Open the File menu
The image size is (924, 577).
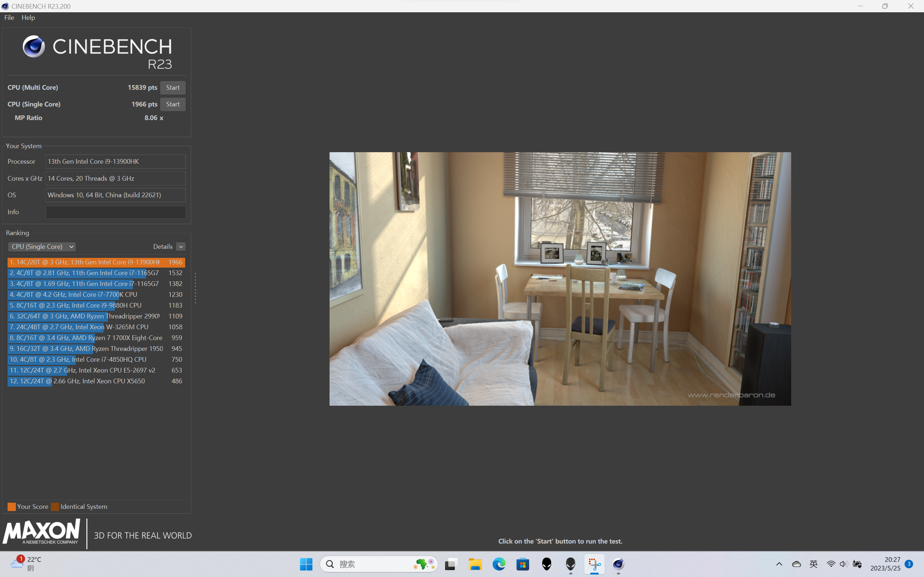[9, 17]
